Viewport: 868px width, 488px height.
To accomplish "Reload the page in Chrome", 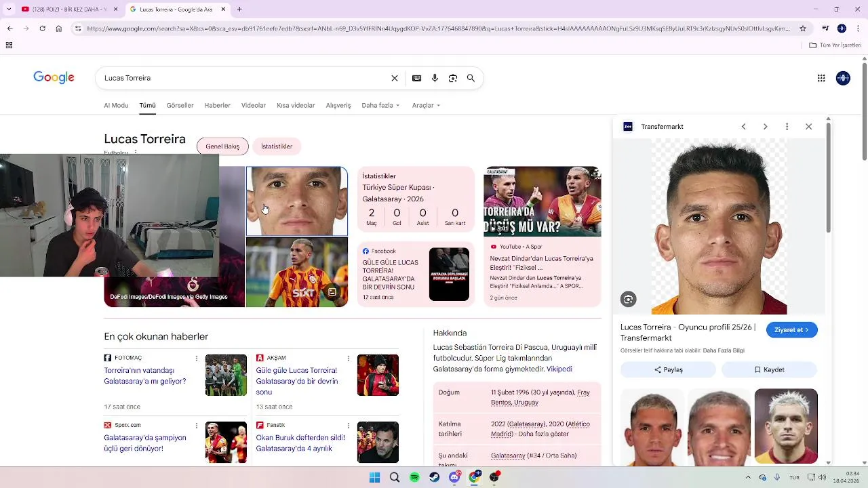I will (42, 28).
